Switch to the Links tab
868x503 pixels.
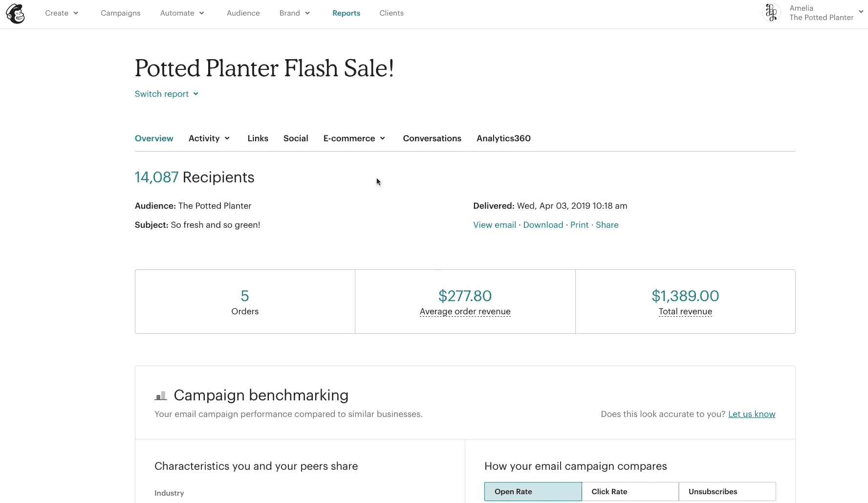258,138
